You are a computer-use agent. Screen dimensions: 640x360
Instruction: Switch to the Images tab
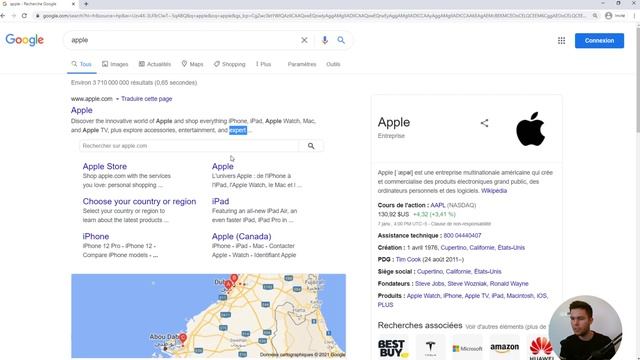(115, 64)
